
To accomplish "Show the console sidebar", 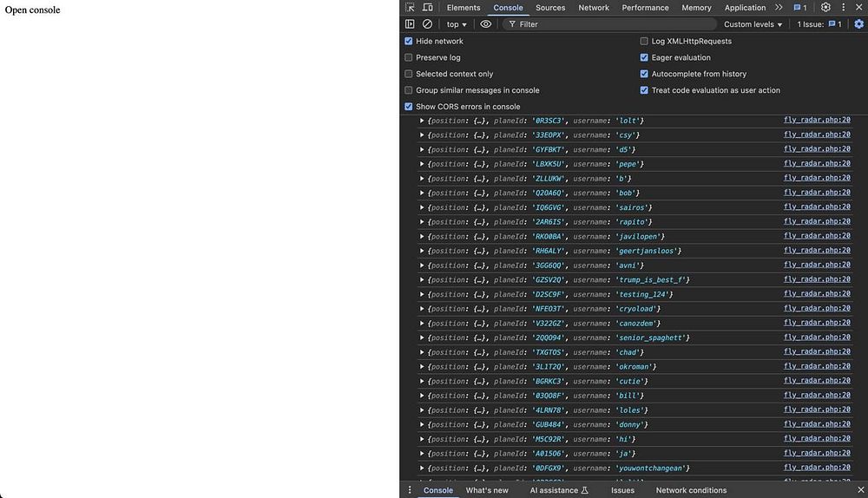I will tap(410, 24).
